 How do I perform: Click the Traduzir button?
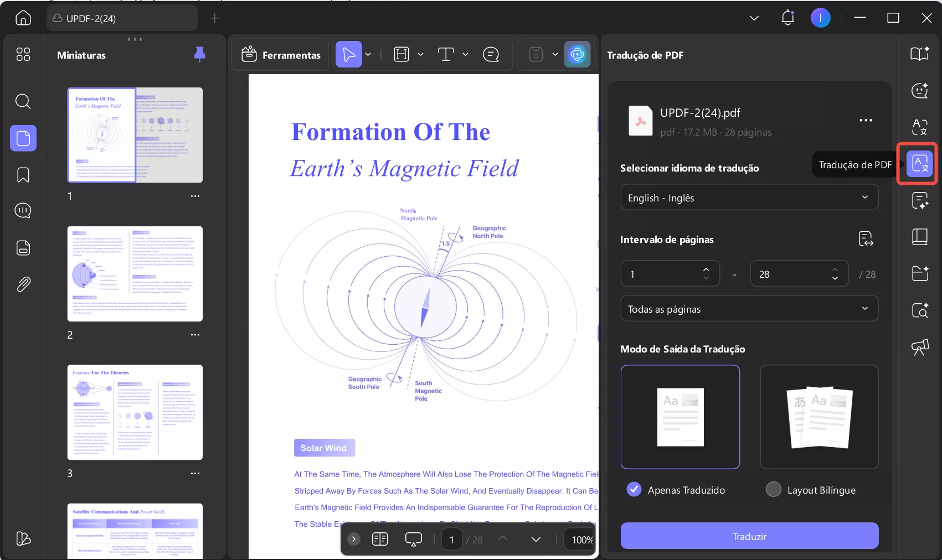749,536
